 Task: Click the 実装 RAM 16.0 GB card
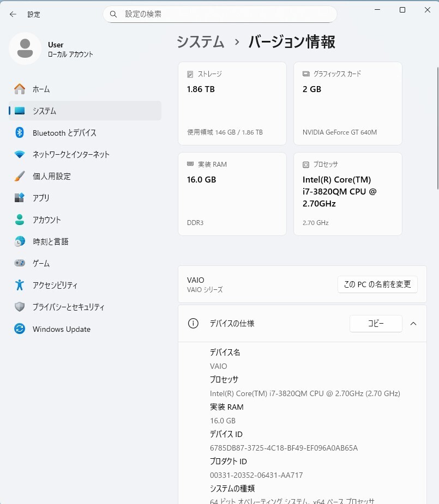pyautogui.click(x=232, y=194)
